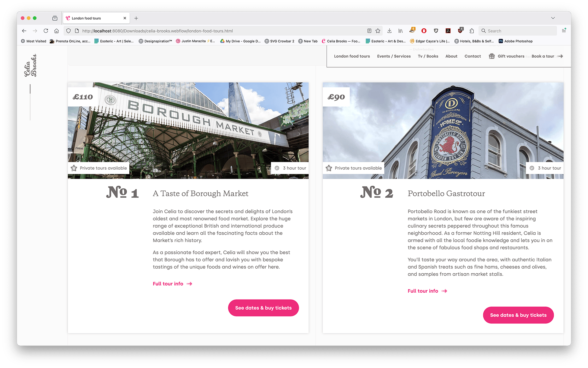Image resolution: width=588 pixels, height=368 pixels.
Task: Reload the current page
Action: [46, 31]
